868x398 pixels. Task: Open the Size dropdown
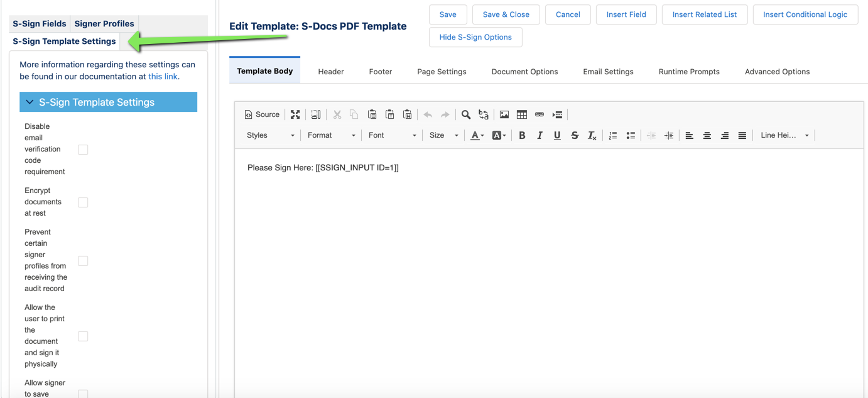tap(443, 135)
